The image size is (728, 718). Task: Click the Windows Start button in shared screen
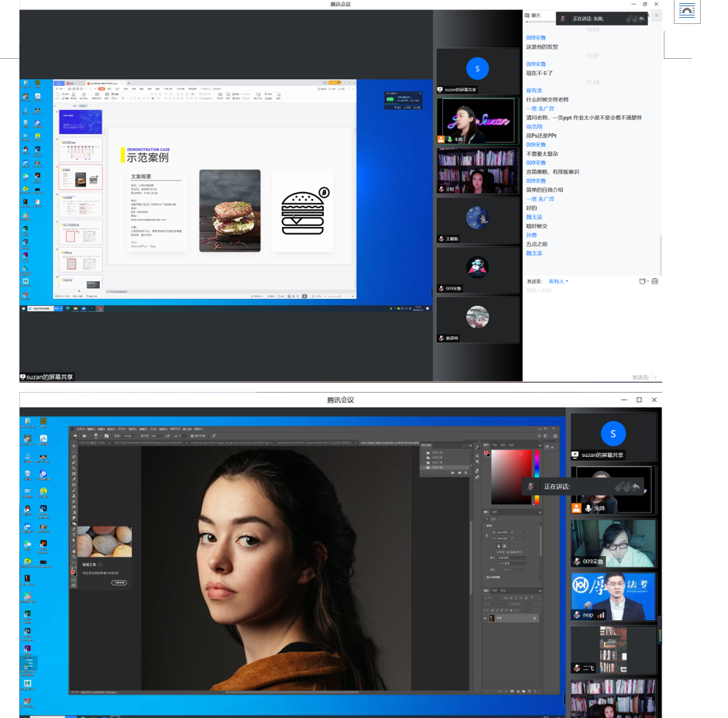click(x=24, y=308)
